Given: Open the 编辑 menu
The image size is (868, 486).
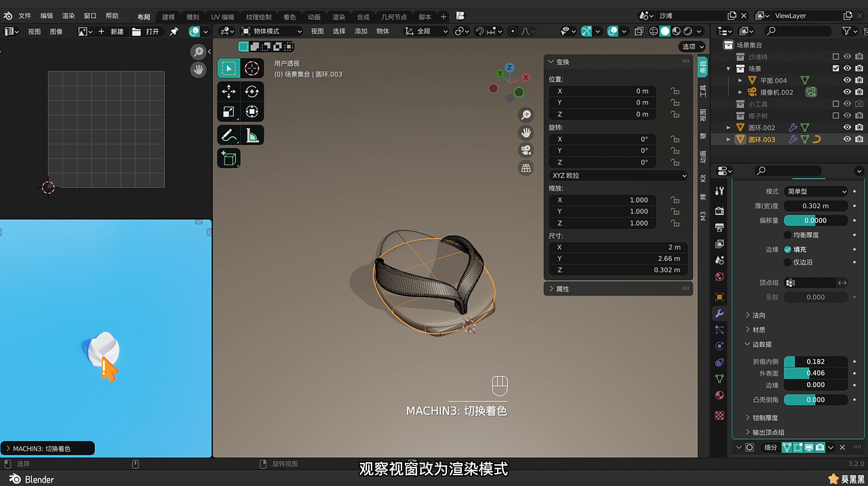Looking at the screenshot, I should click(47, 16).
